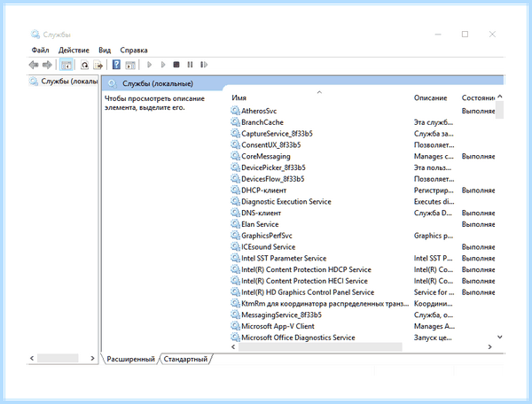This screenshot has width=532, height=404.
Task: Select ICEsound Service row
Action: coord(363,246)
